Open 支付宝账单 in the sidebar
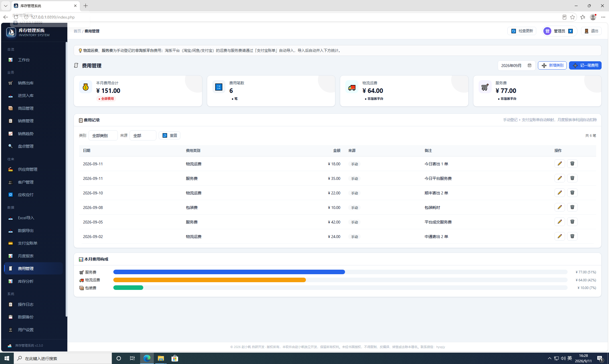 coord(33,243)
